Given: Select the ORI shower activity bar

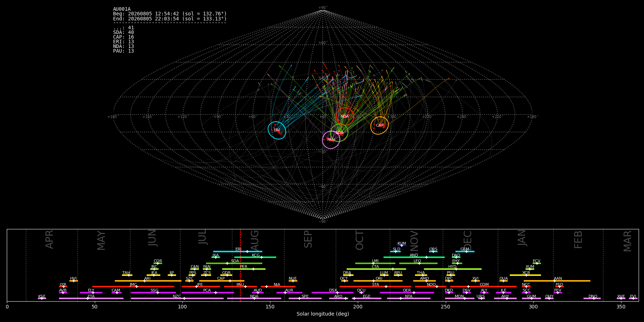Looking at the screenshot, I should [x=378, y=281].
